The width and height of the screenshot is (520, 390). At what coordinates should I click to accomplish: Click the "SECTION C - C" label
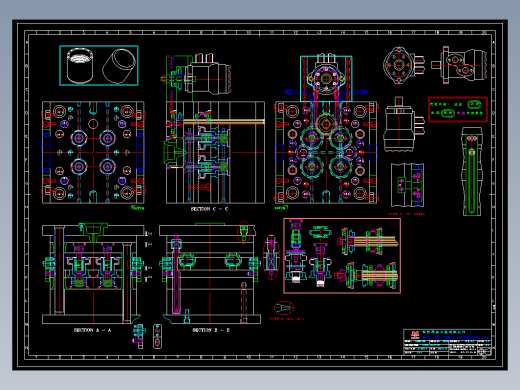click(x=209, y=209)
